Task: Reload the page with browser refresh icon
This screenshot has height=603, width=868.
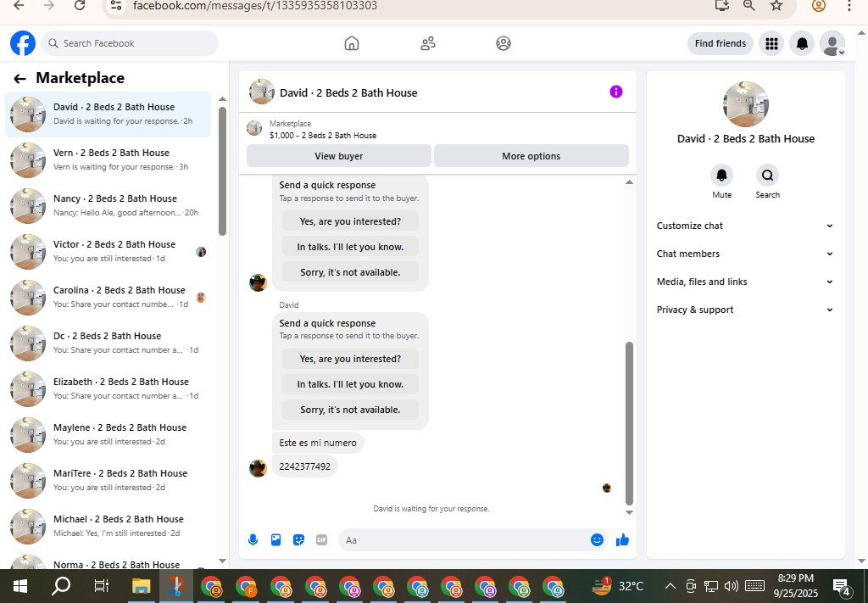Action: click(80, 6)
